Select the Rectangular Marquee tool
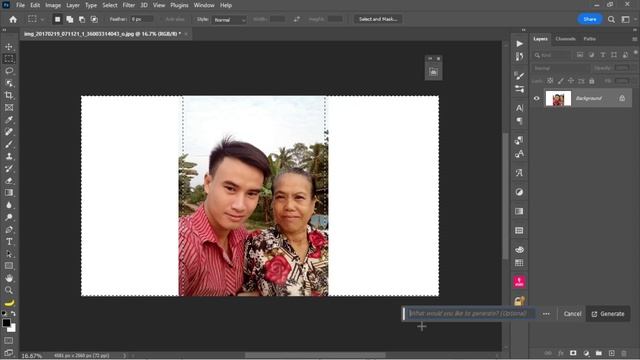This screenshot has height=360, width=640. tap(9, 59)
